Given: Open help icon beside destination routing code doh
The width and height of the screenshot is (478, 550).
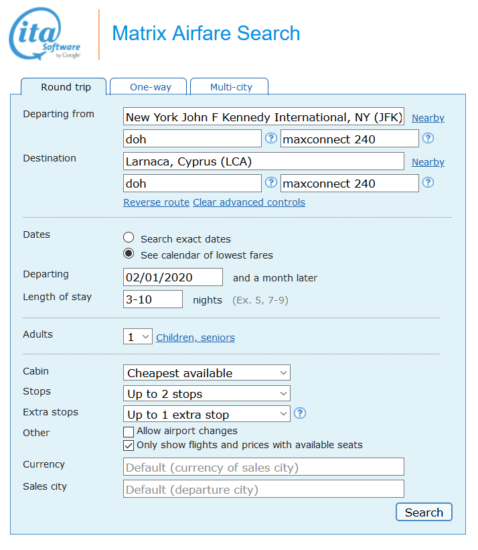Looking at the screenshot, I should 271,182.
